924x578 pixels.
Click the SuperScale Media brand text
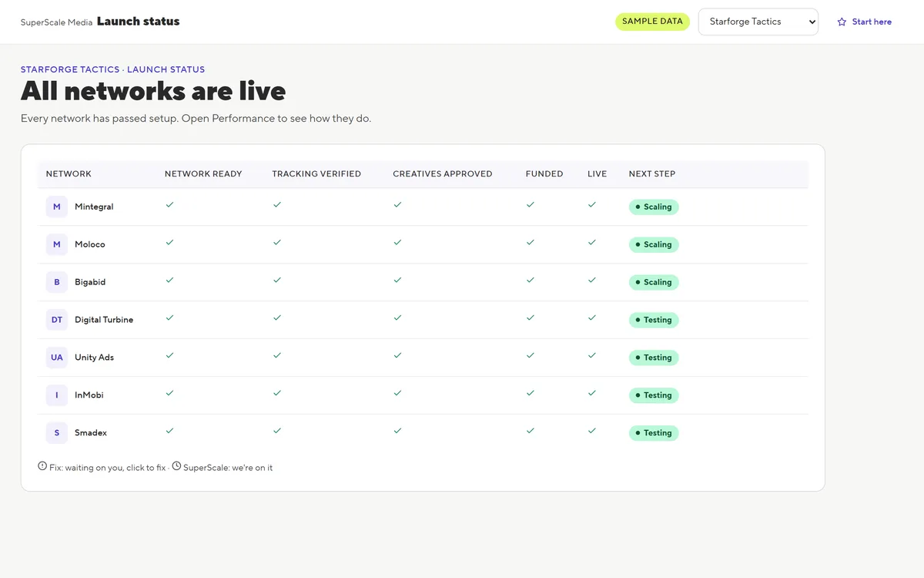point(56,22)
